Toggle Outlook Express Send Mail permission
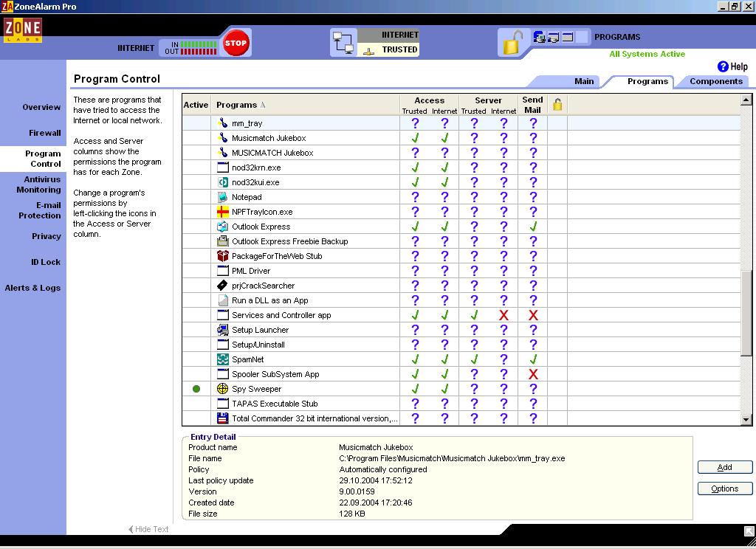The height and width of the screenshot is (549, 756). [533, 227]
